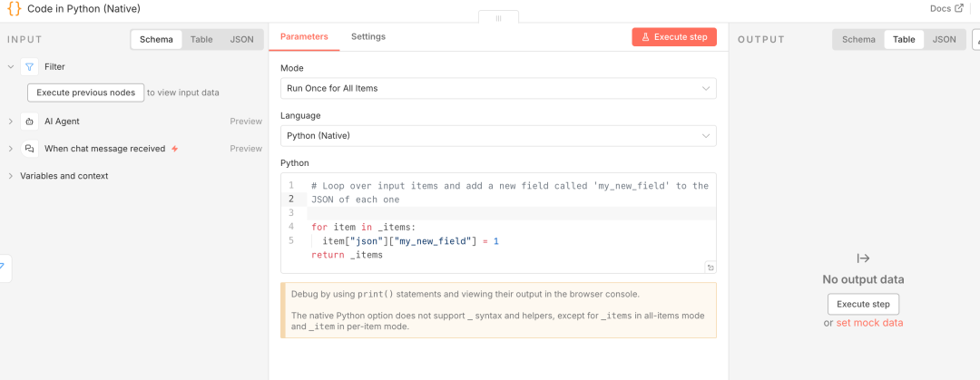Open the Language dropdown
Screen dimensions: 980x380
tap(498, 136)
